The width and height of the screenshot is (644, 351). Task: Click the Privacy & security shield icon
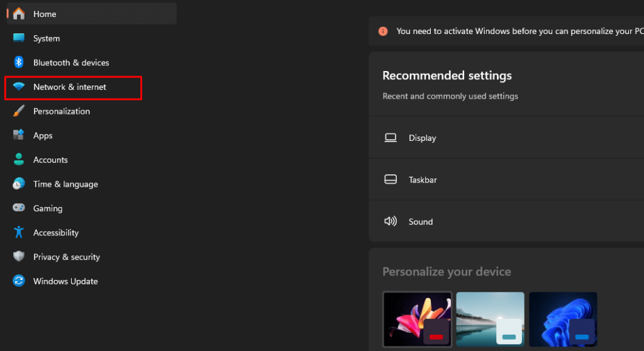(x=19, y=257)
